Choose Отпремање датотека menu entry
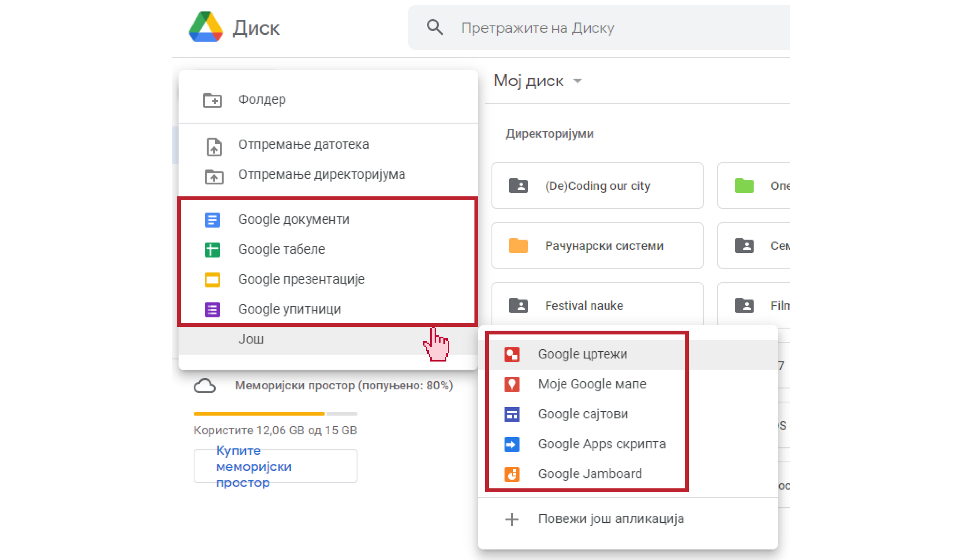The height and width of the screenshot is (560, 974). click(303, 145)
